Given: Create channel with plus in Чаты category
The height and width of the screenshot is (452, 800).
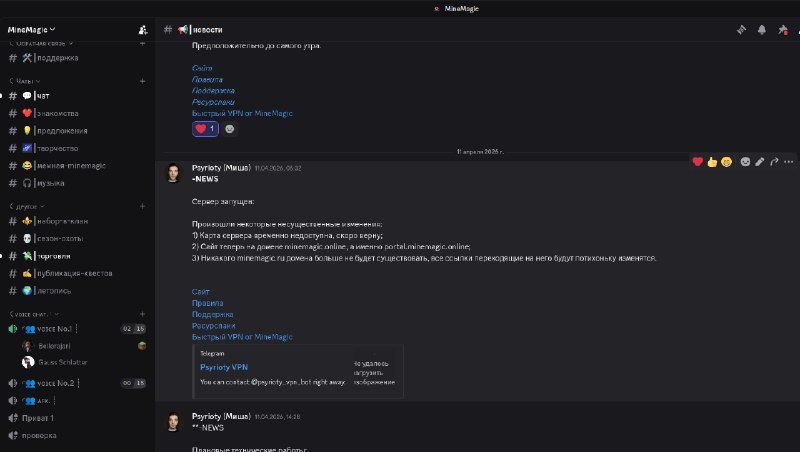Looking at the screenshot, I should click(142, 81).
